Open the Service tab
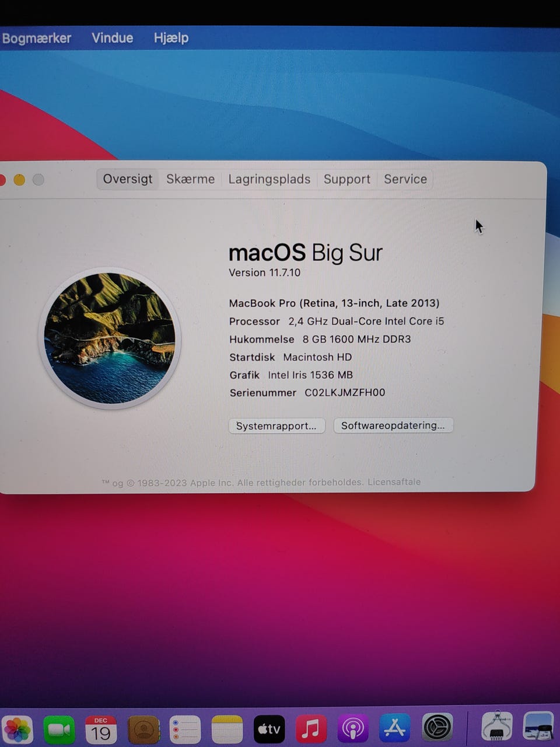The height and width of the screenshot is (747, 560). pyautogui.click(x=405, y=179)
